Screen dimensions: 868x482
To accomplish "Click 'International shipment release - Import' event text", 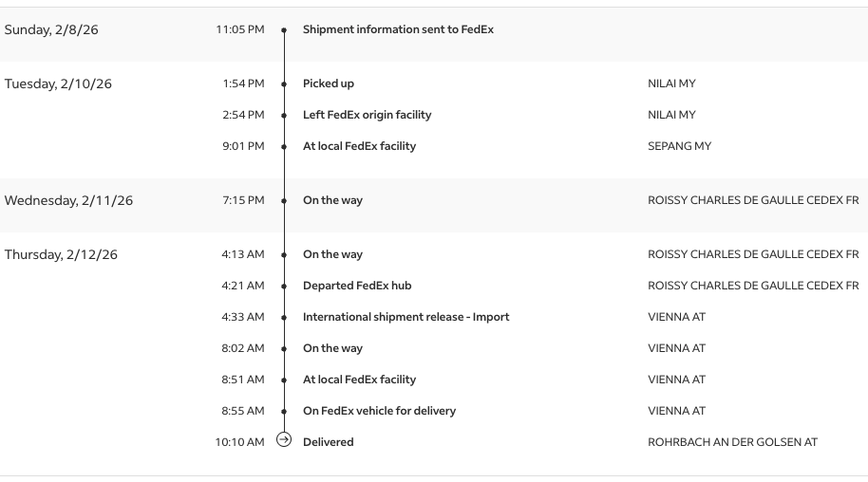I will pos(406,317).
